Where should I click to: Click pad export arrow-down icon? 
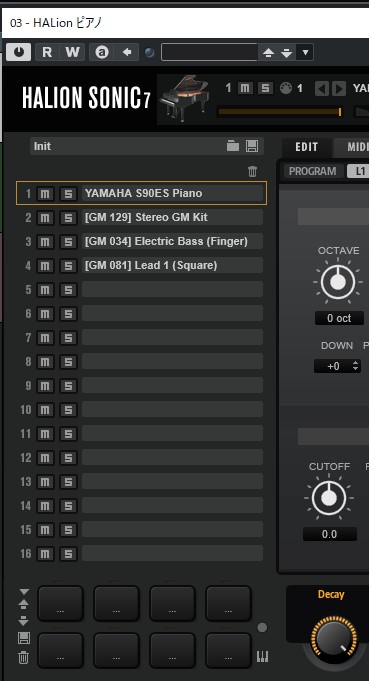coord(24,621)
